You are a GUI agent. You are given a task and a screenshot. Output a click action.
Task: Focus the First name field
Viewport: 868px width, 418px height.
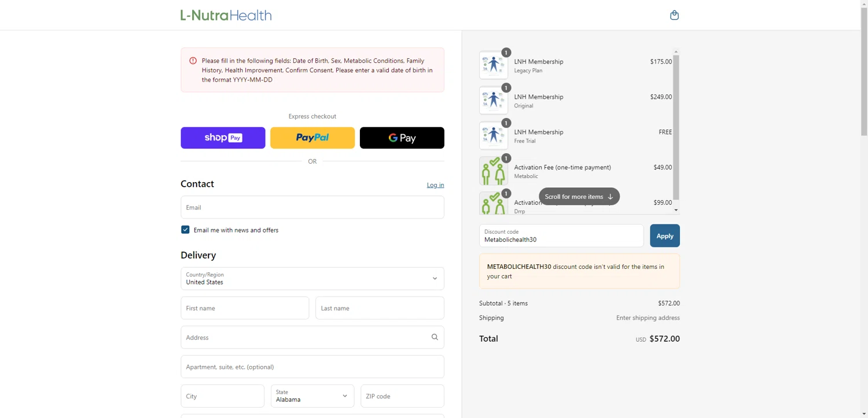245,308
